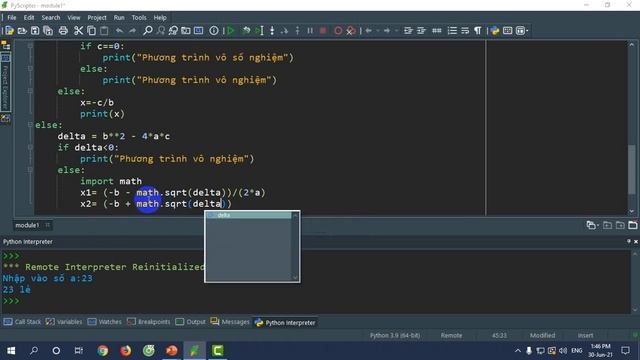
Task: Open Firefox from the Windows taskbar
Action: [x=126, y=351]
